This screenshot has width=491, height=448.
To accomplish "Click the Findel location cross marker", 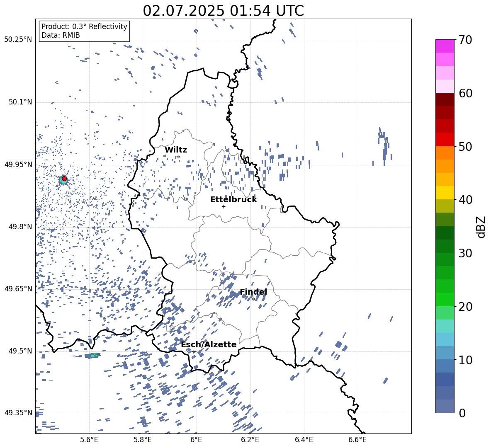I will 253,299.
